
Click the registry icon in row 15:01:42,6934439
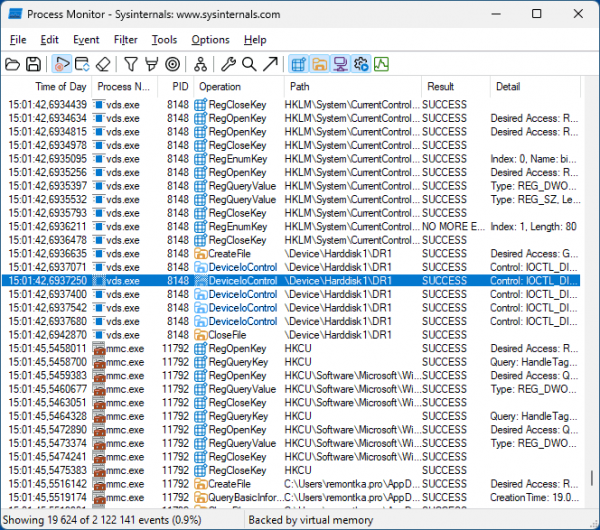[201, 104]
